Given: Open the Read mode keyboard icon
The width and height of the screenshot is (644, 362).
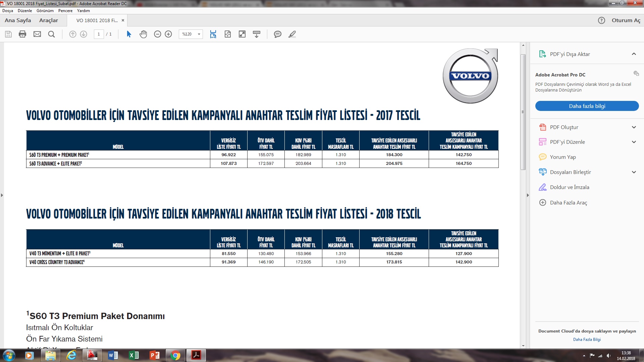Looking at the screenshot, I should tap(257, 34).
